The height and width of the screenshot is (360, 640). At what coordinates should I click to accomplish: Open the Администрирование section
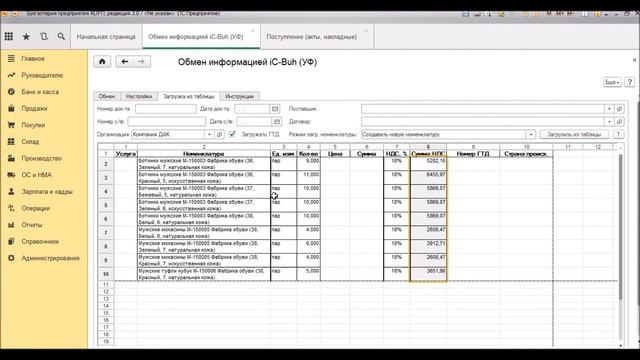pos(51,258)
